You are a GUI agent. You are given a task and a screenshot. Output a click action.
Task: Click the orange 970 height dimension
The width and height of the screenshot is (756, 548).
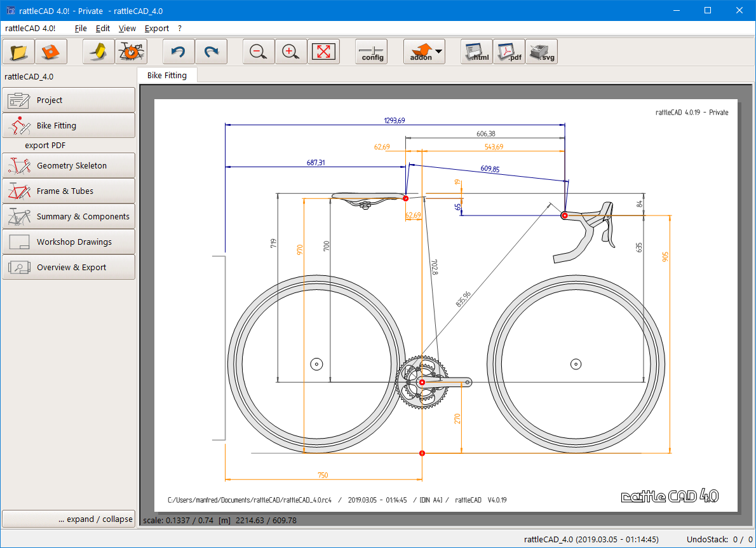299,250
